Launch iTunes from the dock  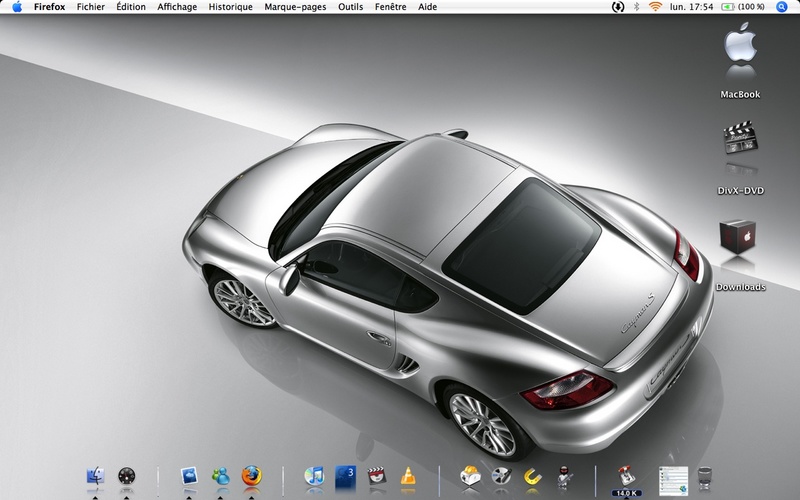pyautogui.click(x=314, y=476)
